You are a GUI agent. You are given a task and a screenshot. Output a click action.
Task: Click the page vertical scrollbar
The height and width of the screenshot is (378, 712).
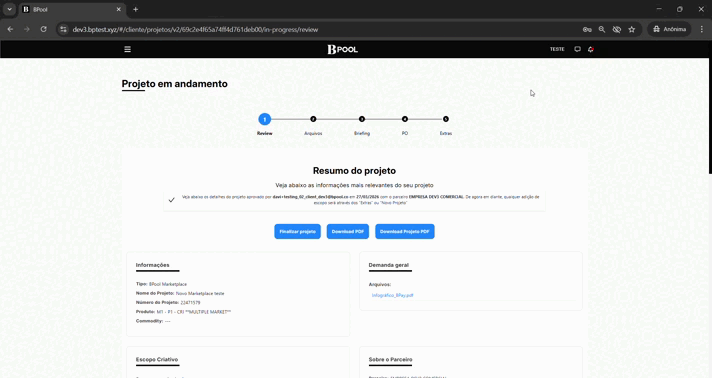(x=710, y=116)
